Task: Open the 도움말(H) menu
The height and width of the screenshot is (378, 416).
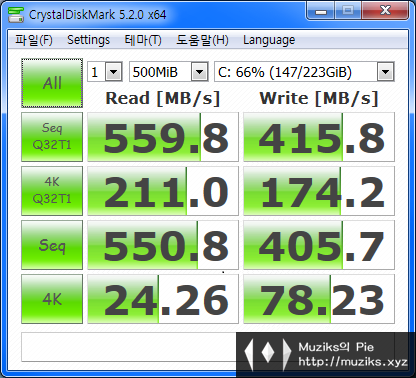Action: pyautogui.click(x=202, y=40)
